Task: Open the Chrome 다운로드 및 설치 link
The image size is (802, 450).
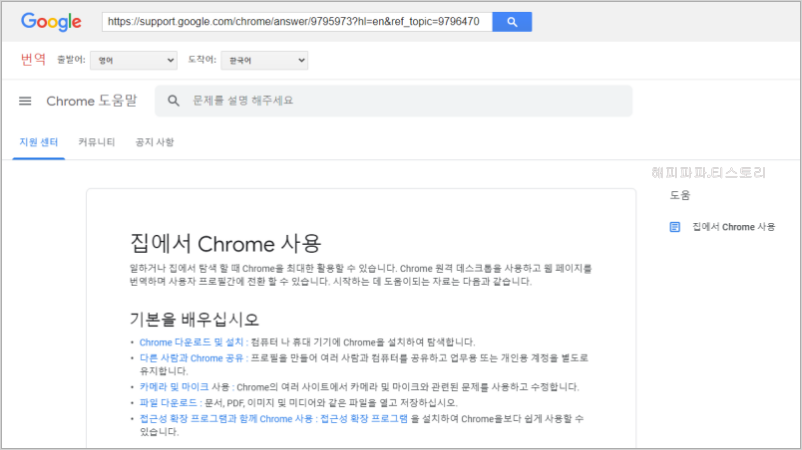Action: pos(191,342)
